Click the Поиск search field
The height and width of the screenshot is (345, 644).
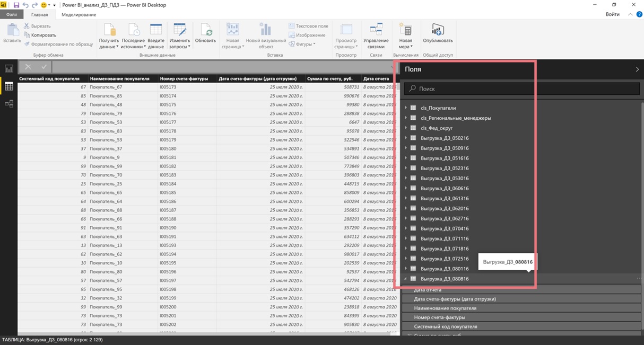pyautogui.click(x=522, y=89)
